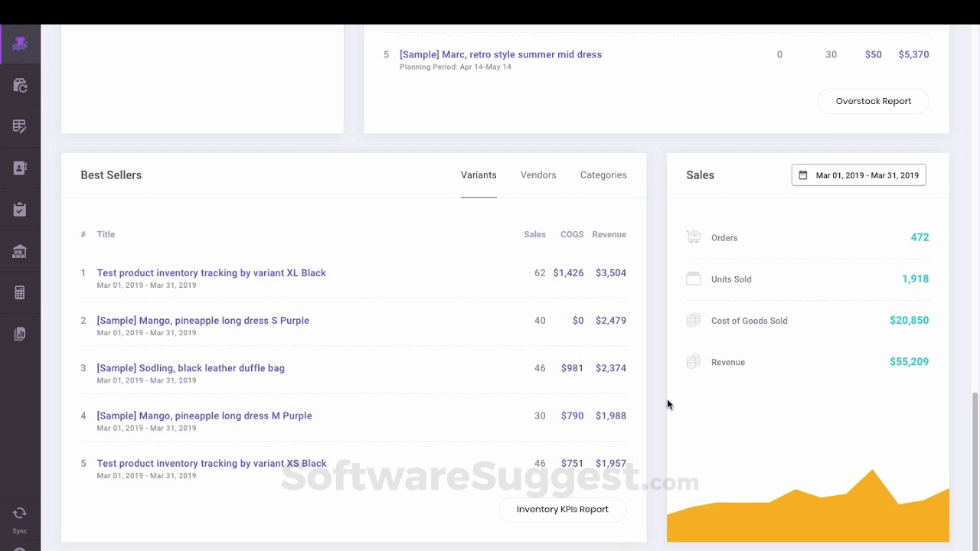
Task: Trigger a data Sync from the sidebar
Action: click(x=19, y=514)
